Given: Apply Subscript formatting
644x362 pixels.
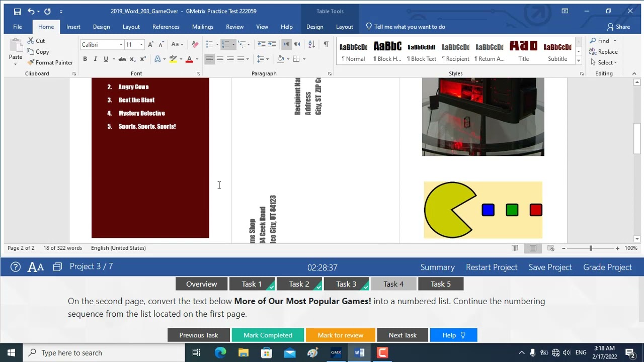Looking at the screenshot, I should (133, 59).
